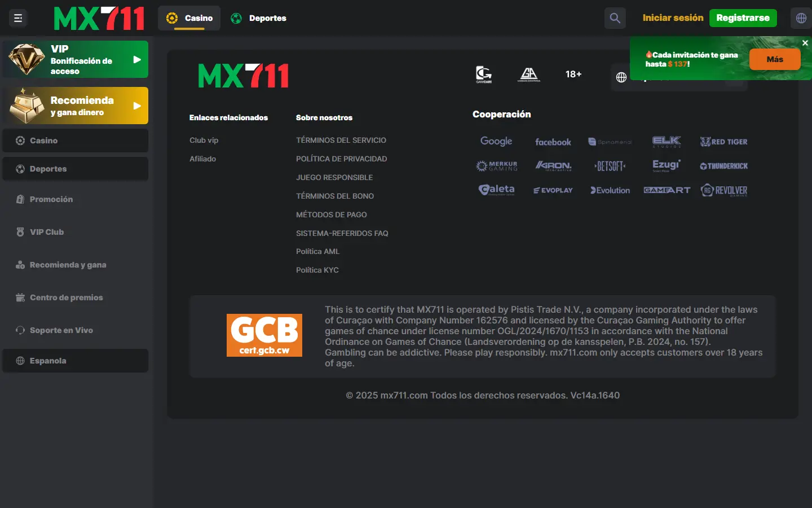
Task: Click the Red Tiger partner logo
Action: click(x=723, y=142)
